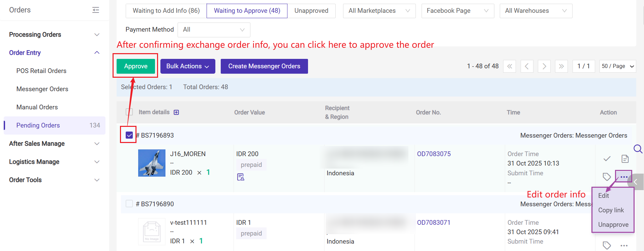Click the expand item details plus icon
Image resolution: width=644 pixels, height=251 pixels.
(x=176, y=112)
